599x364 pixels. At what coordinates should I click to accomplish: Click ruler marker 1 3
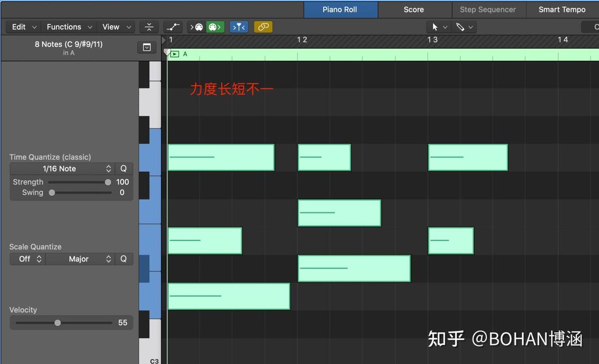coord(433,40)
